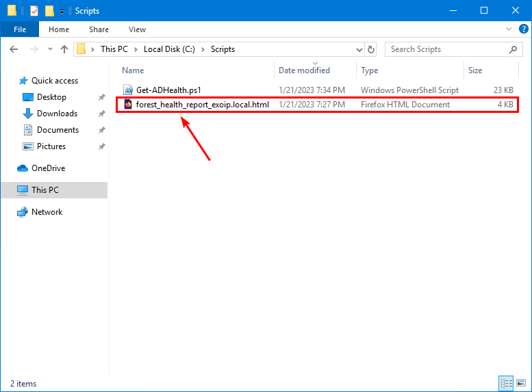Image resolution: width=532 pixels, height=392 pixels.
Task: Click the This PC breadcrumb
Action: click(114, 49)
